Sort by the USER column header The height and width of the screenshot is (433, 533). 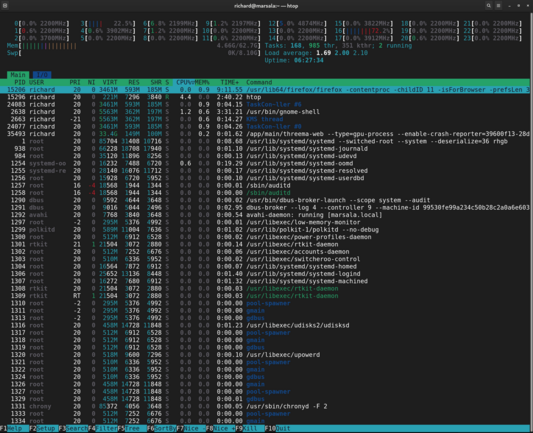36,82
